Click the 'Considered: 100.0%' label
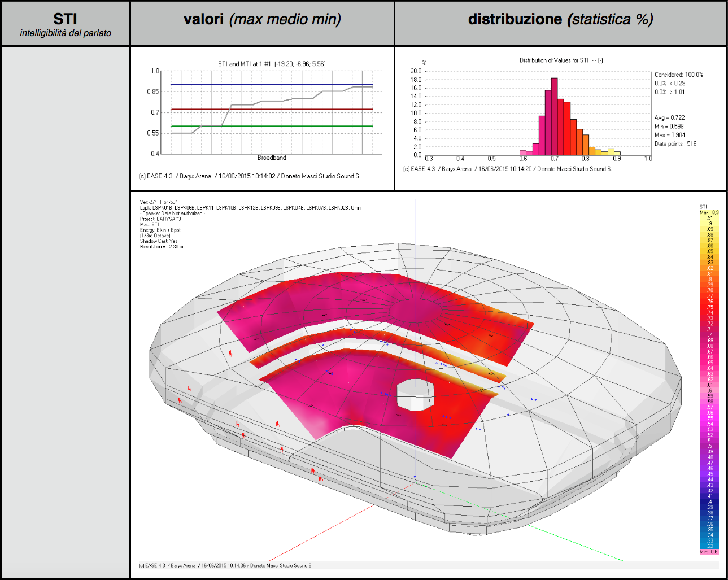Screen dimensions: 728x580 tap(679, 75)
